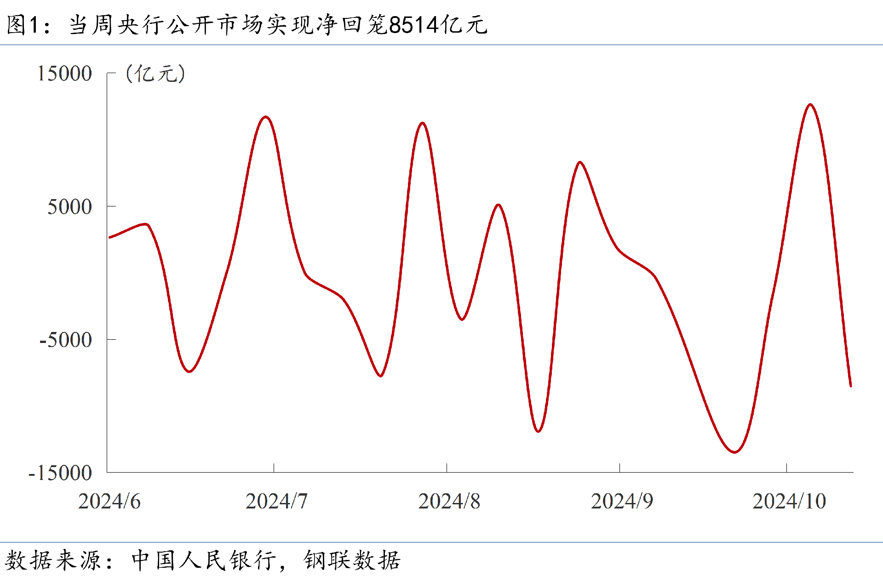Click the 5000 y-axis label
Viewport: 883px width, 588px height.
(70, 207)
